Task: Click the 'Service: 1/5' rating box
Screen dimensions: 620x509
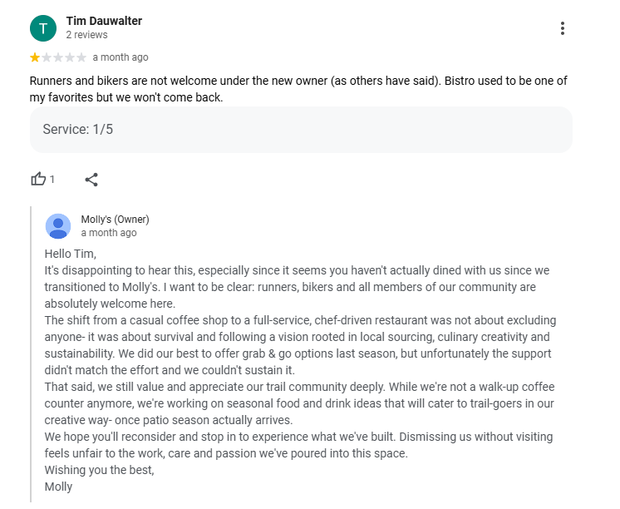Action: [301, 130]
